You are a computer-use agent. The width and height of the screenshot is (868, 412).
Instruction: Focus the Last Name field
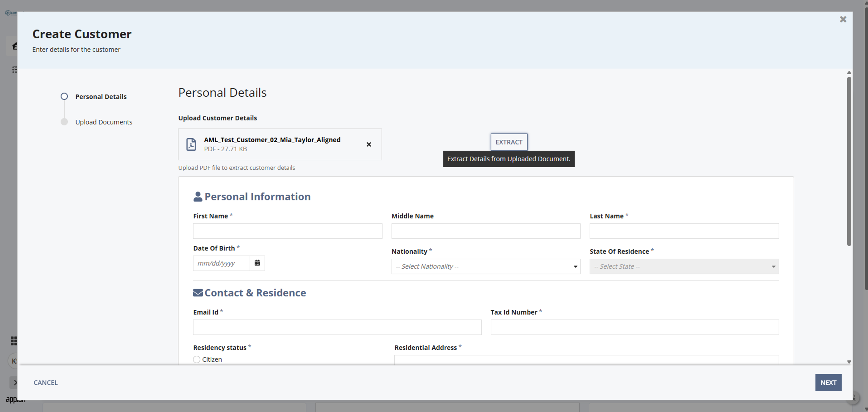[x=684, y=231]
